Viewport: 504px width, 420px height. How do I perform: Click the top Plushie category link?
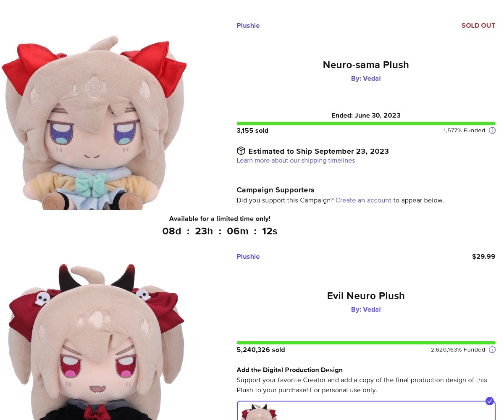[x=248, y=26]
